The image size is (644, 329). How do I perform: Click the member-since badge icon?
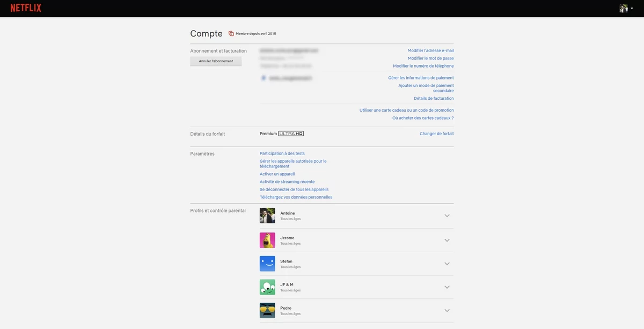[x=231, y=33]
